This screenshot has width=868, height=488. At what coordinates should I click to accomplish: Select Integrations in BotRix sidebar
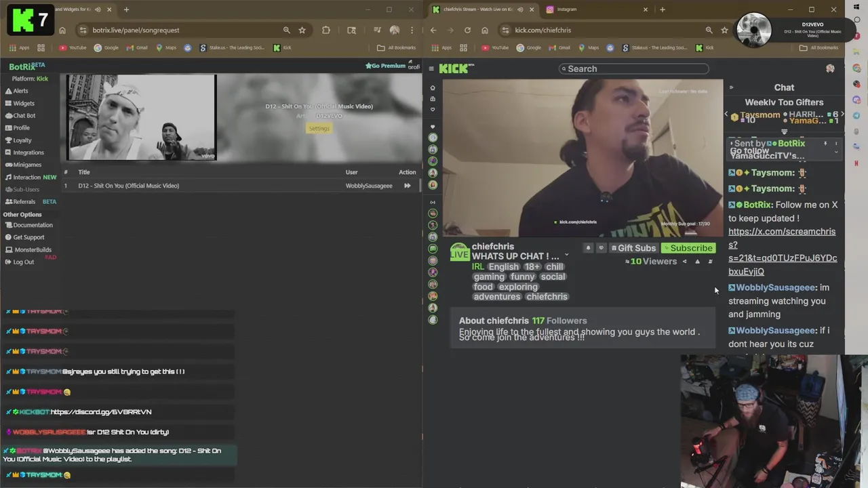tap(24, 152)
